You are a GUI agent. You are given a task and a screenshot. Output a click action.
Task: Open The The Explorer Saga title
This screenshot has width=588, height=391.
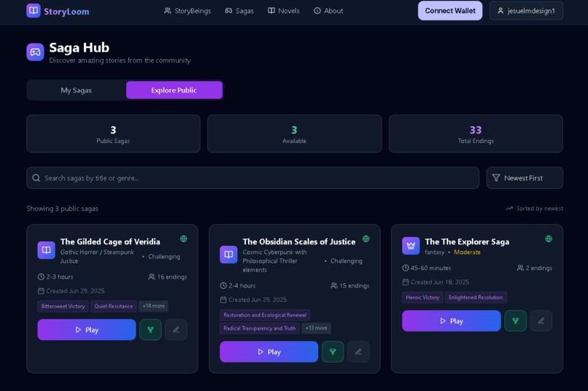coord(467,241)
